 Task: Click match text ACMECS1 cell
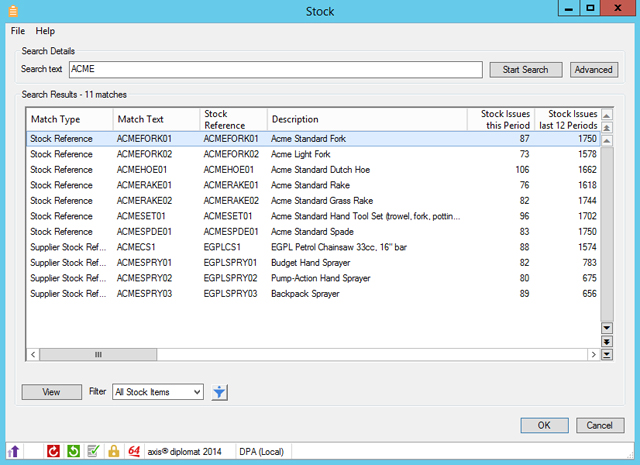coord(136,247)
